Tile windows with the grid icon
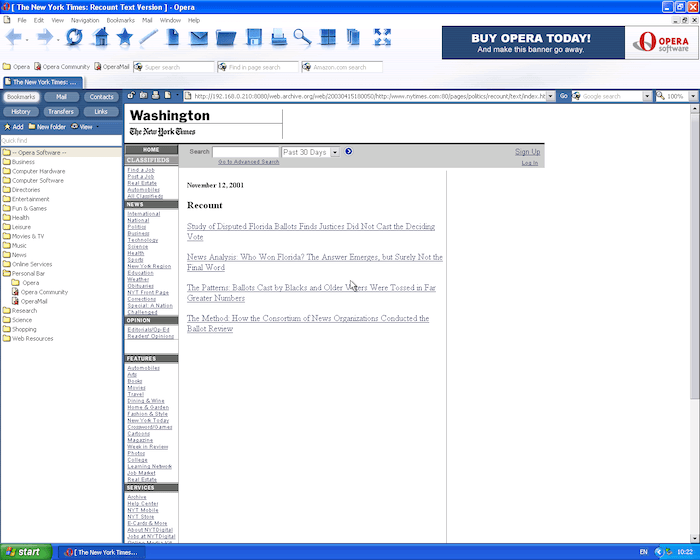 (x=328, y=38)
